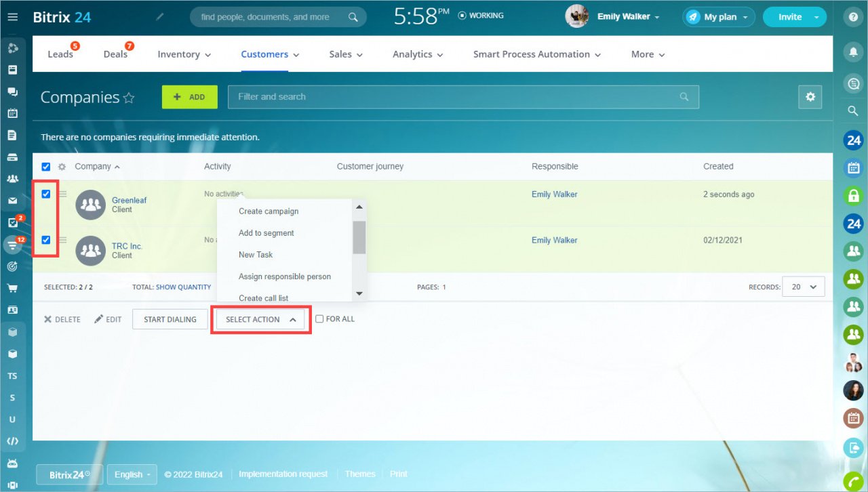Toggle the WORKING status indicator
Image resolution: width=868 pixels, height=492 pixels.
(x=481, y=15)
